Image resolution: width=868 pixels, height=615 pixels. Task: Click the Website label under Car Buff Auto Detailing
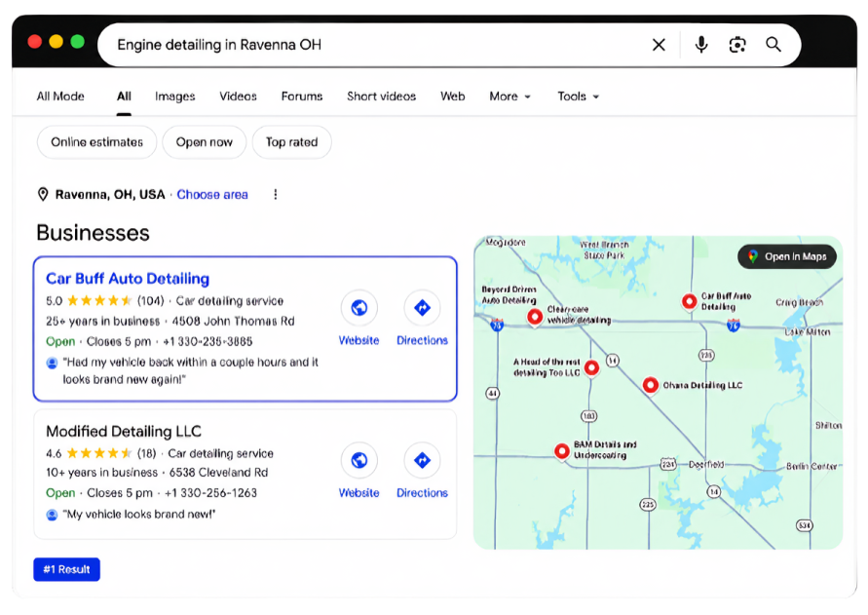tap(359, 340)
